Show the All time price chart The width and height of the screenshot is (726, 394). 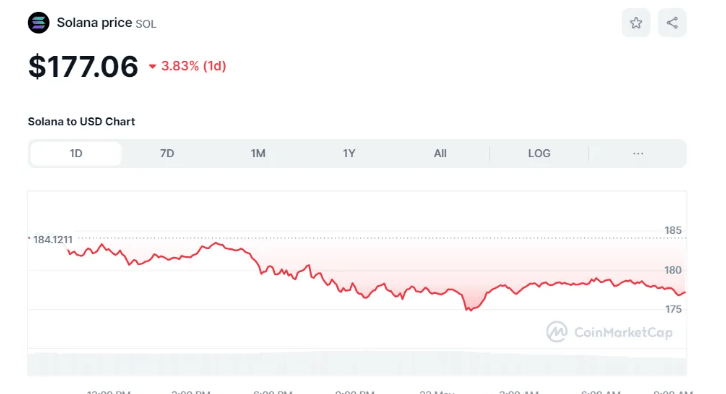pyautogui.click(x=440, y=153)
